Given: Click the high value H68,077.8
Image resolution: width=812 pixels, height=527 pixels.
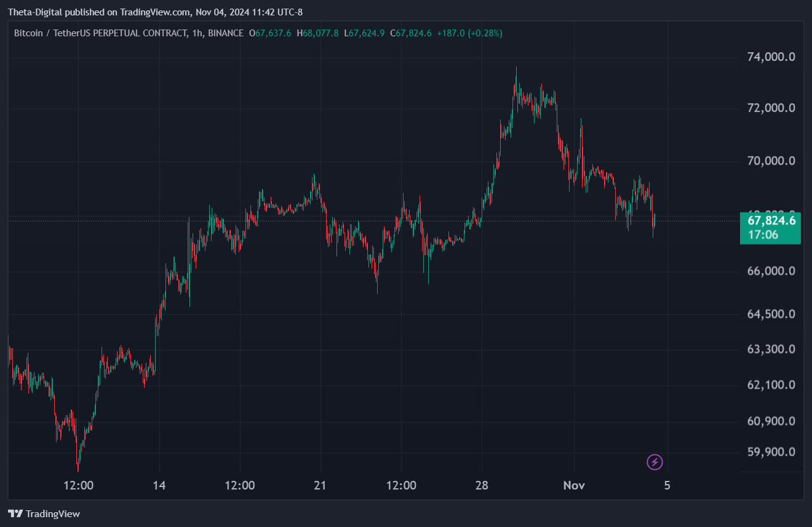Looking at the screenshot, I should pyautogui.click(x=317, y=33).
